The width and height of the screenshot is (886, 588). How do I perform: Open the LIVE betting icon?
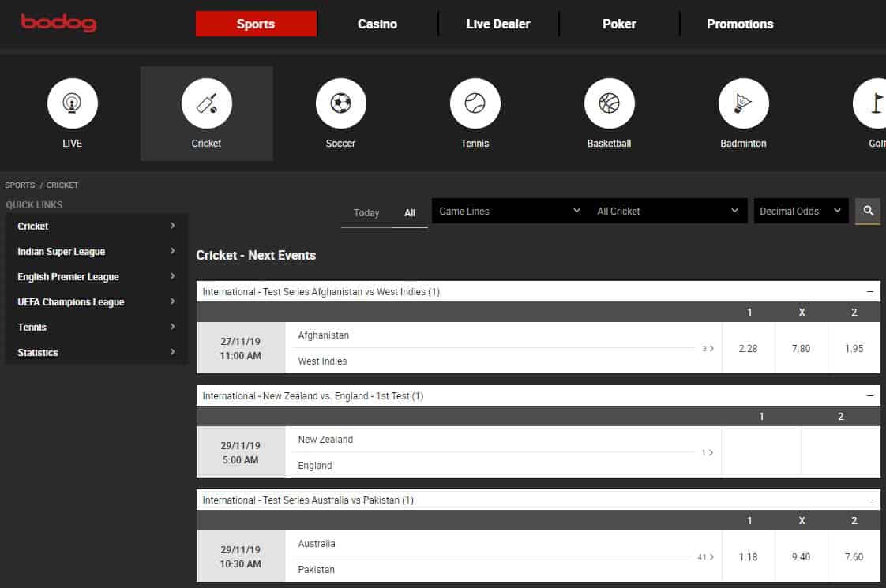click(x=73, y=103)
